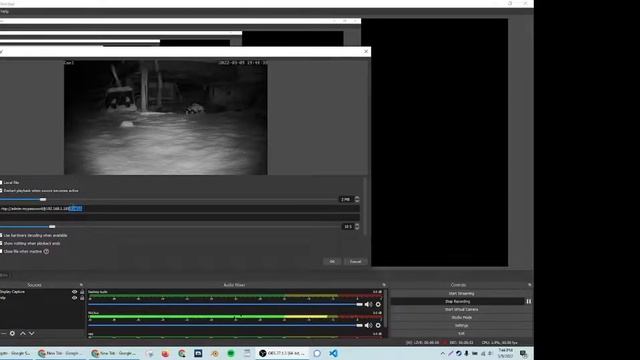The height and width of the screenshot is (360, 640).
Task: Toggle Show nothing when playback ends
Action: pos(1,243)
